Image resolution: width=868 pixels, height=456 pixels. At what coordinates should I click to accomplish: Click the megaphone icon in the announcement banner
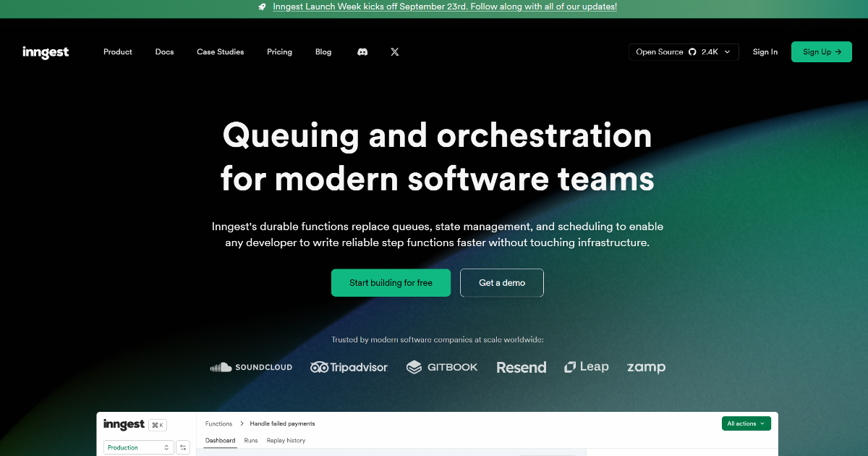(x=261, y=7)
